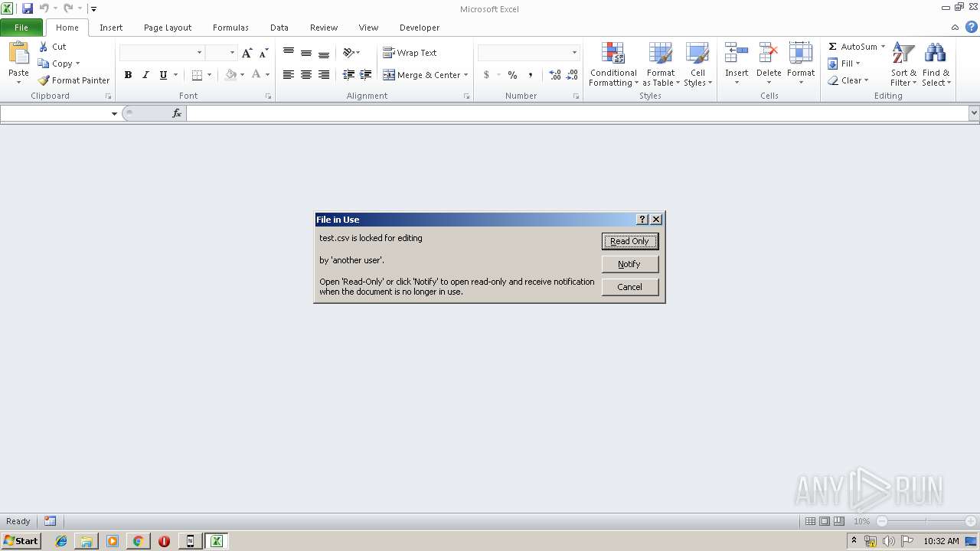Click the Increase Decimal icon
Screen dimensions: 980x551
(x=555, y=75)
